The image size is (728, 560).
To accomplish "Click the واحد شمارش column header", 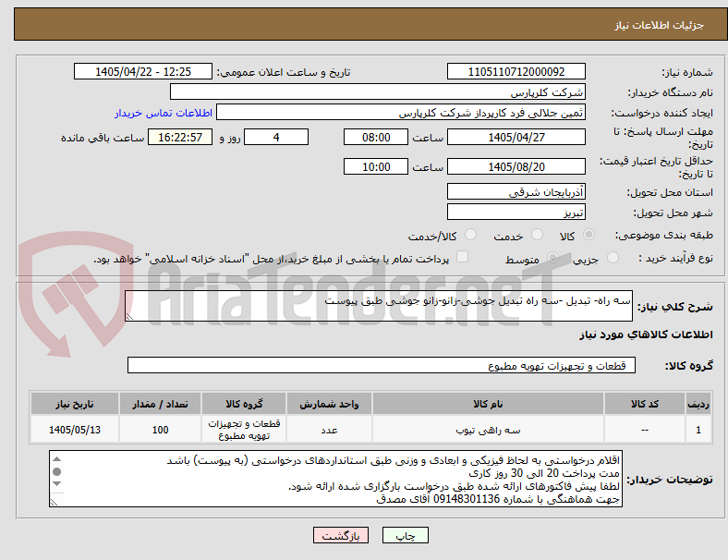I will (329, 404).
